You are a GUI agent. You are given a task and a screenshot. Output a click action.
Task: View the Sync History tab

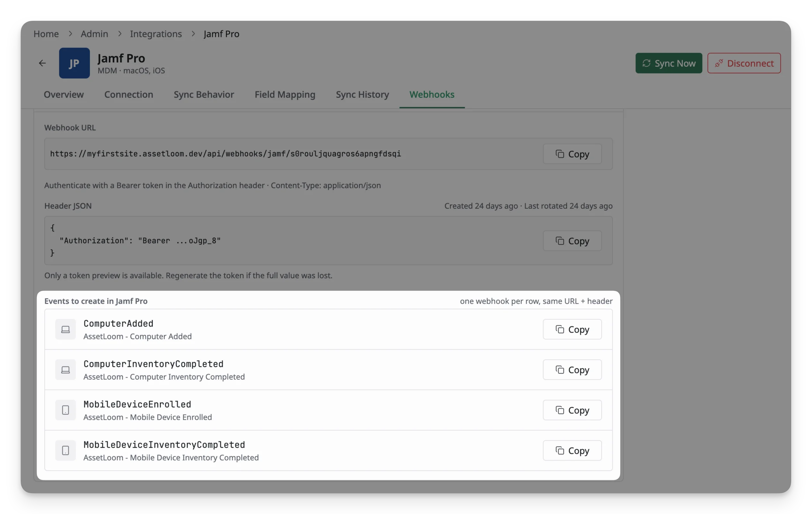(362, 94)
